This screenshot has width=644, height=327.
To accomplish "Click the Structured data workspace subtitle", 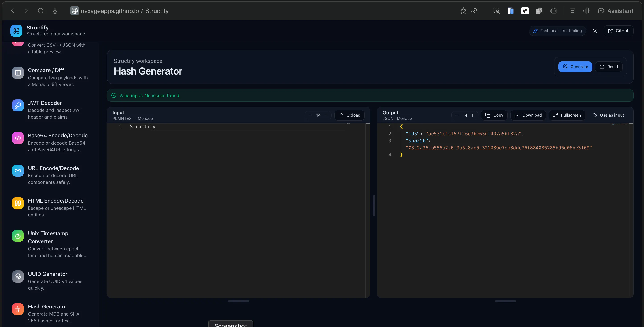I will click(x=55, y=34).
